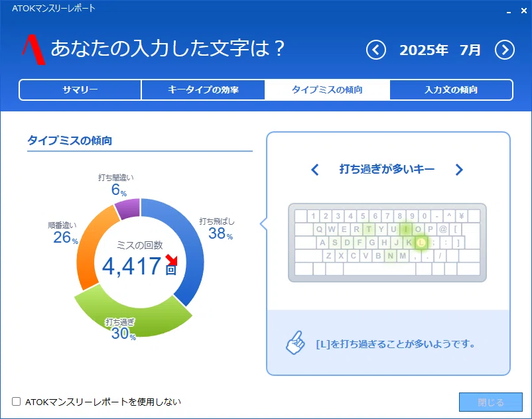The image size is (532, 419).
Task: Click the O key on keyboard diagram
Action: pyautogui.click(x=418, y=229)
